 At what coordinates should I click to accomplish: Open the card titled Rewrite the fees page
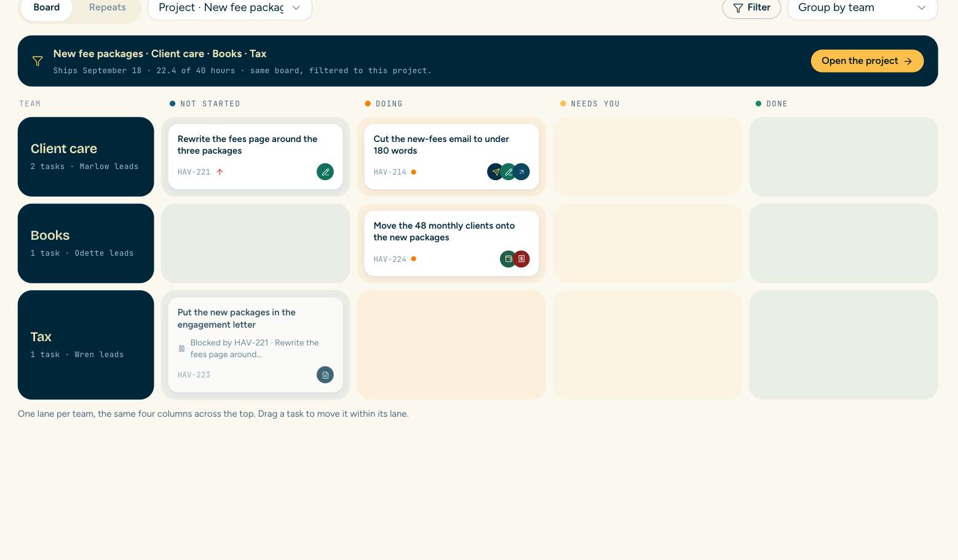(x=256, y=157)
